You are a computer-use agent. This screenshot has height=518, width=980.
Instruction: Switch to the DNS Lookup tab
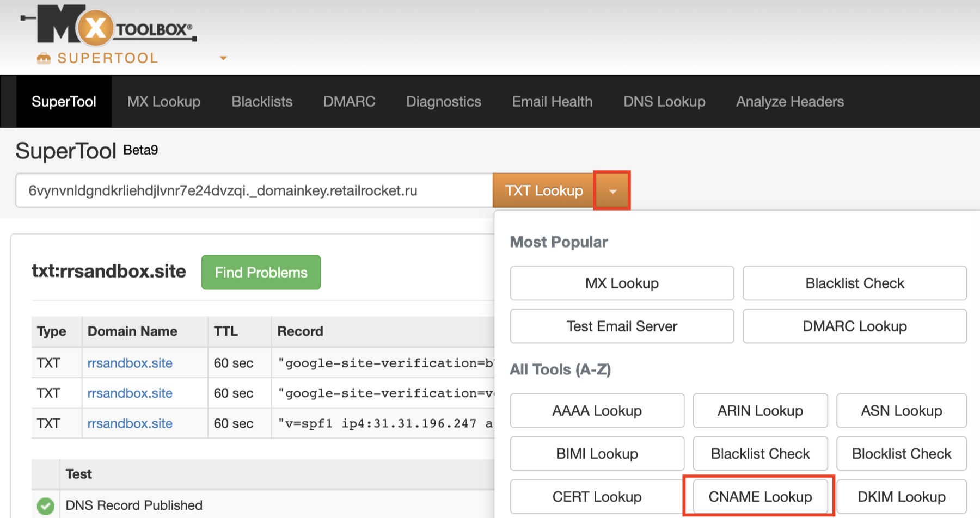click(664, 102)
